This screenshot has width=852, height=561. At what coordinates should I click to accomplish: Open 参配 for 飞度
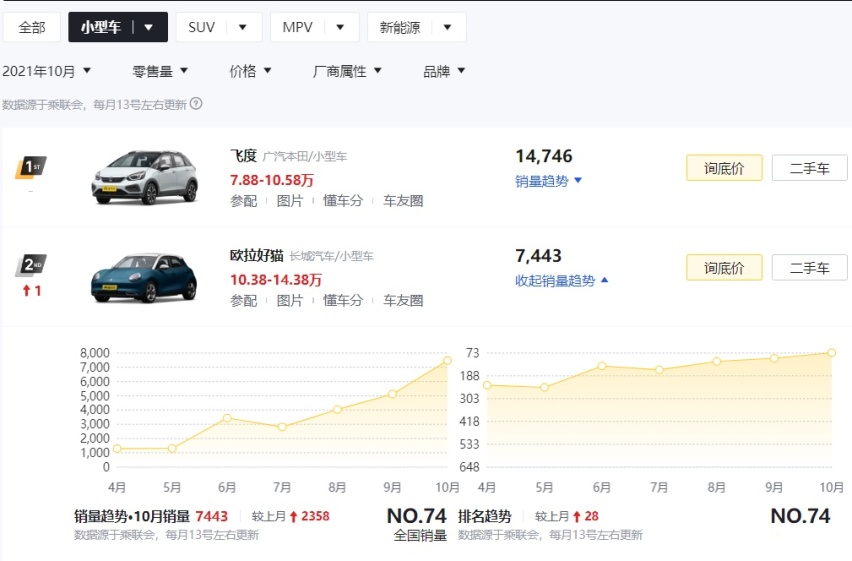(x=243, y=201)
